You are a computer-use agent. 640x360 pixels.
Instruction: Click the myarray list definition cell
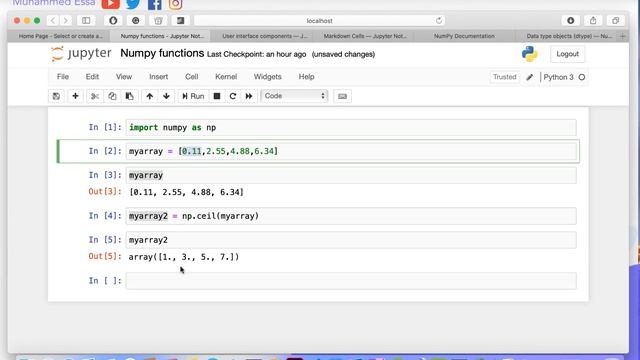pos(351,151)
